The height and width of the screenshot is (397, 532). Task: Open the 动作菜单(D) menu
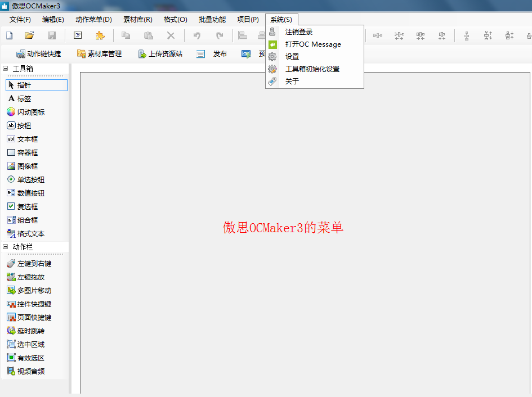coord(93,20)
